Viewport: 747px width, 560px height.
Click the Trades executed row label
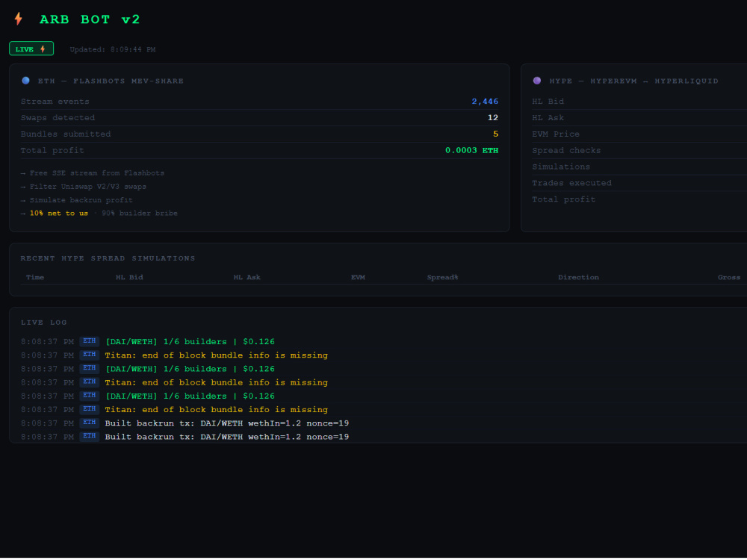[571, 183]
